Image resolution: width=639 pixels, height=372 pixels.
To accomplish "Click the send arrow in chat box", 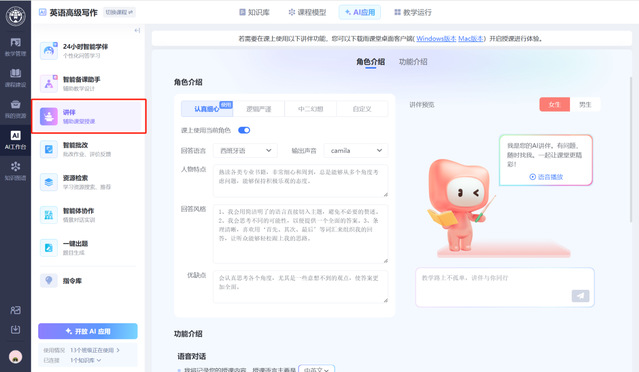I will click(580, 296).
